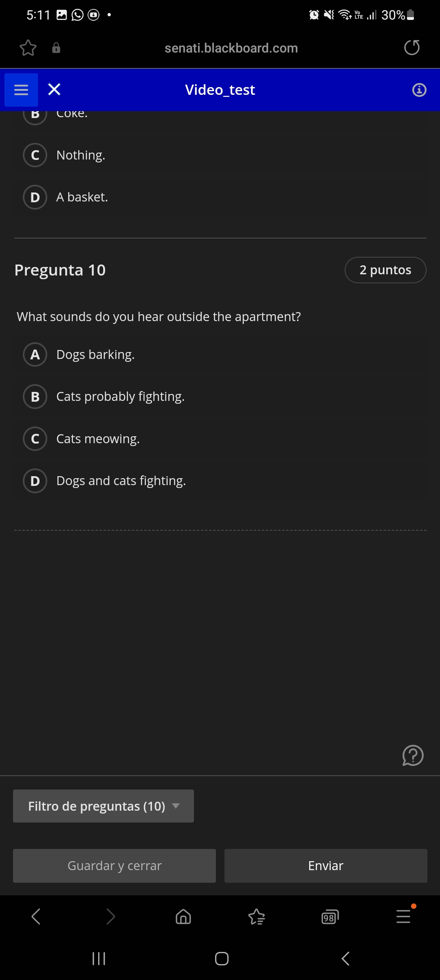The image size is (440, 980).
Task: View the quiz information icon
Action: [419, 90]
